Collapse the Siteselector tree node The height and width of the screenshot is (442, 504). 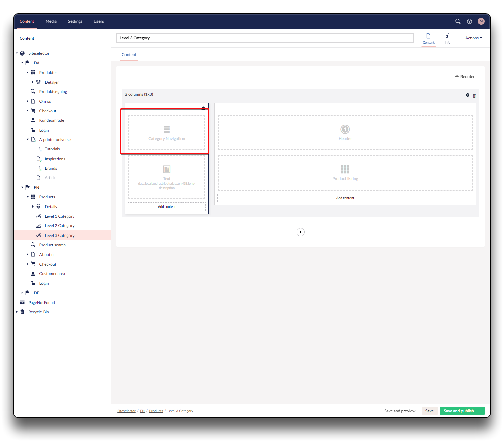click(17, 53)
